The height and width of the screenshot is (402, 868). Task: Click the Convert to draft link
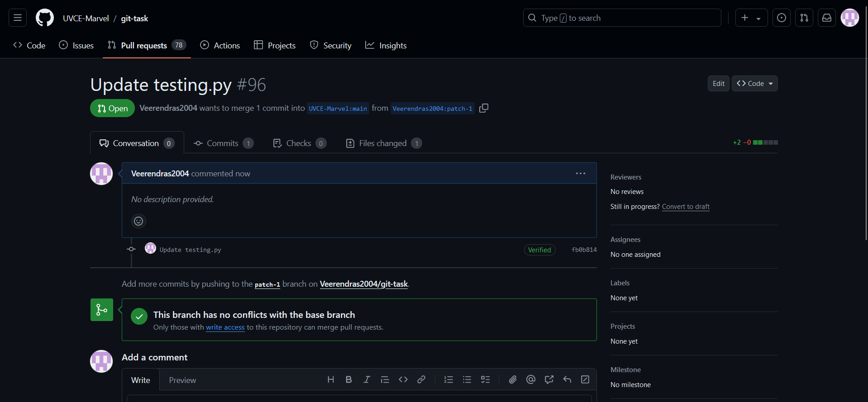[x=686, y=206]
